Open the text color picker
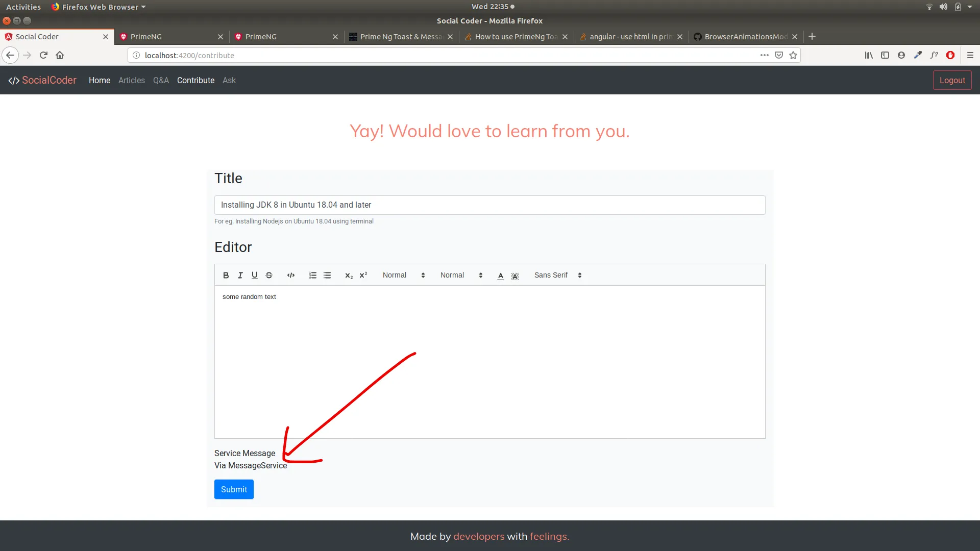 [x=501, y=275]
